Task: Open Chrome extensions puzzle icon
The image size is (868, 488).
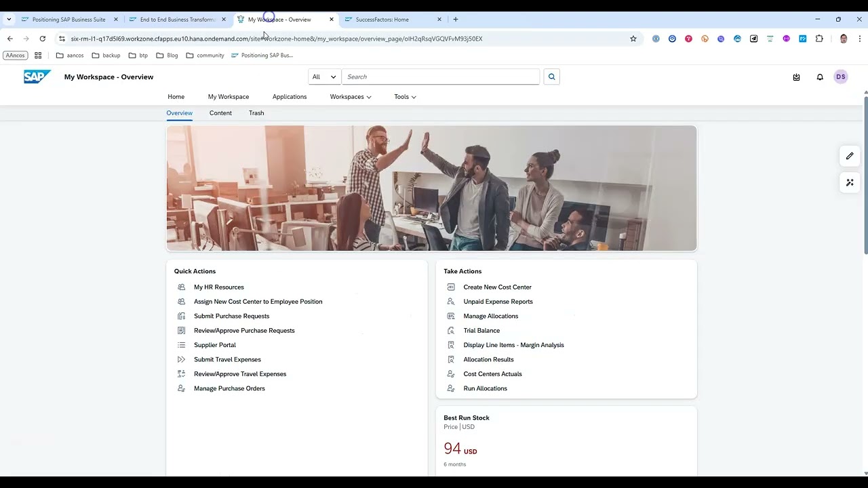Action: (819, 39)
